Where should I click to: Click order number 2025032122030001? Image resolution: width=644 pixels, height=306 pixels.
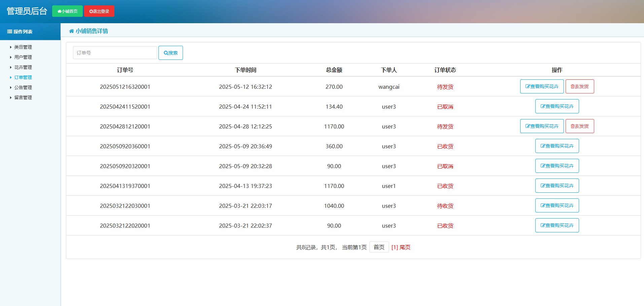(125, 206)
